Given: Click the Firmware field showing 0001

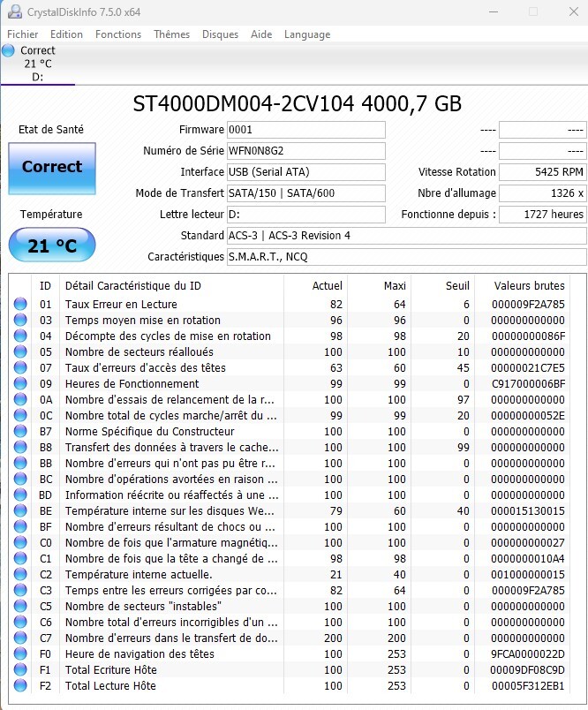Looking at the screenshot, I should [x=306, y=130].
